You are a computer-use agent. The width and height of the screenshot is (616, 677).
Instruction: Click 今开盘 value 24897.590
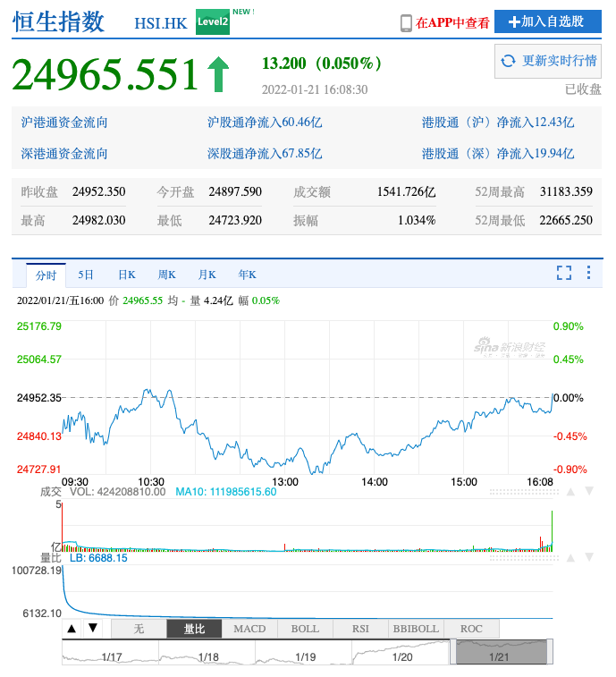point(235,191)
